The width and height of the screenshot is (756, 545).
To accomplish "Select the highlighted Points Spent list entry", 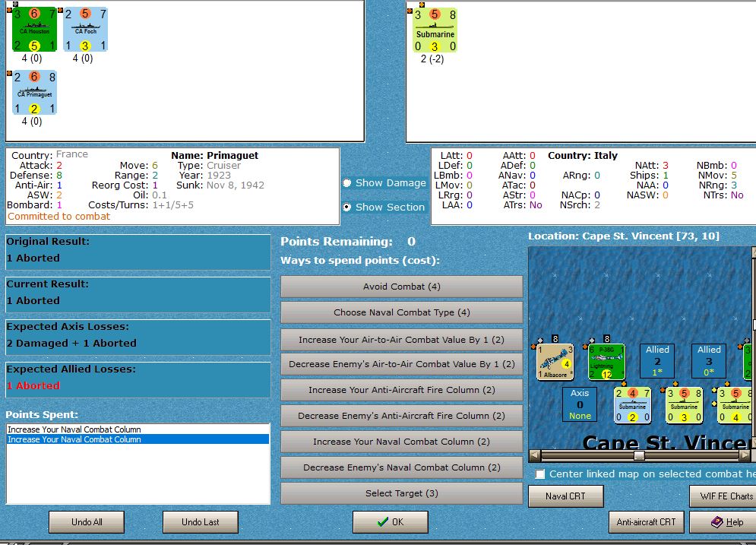I will [x=138, y=439].
